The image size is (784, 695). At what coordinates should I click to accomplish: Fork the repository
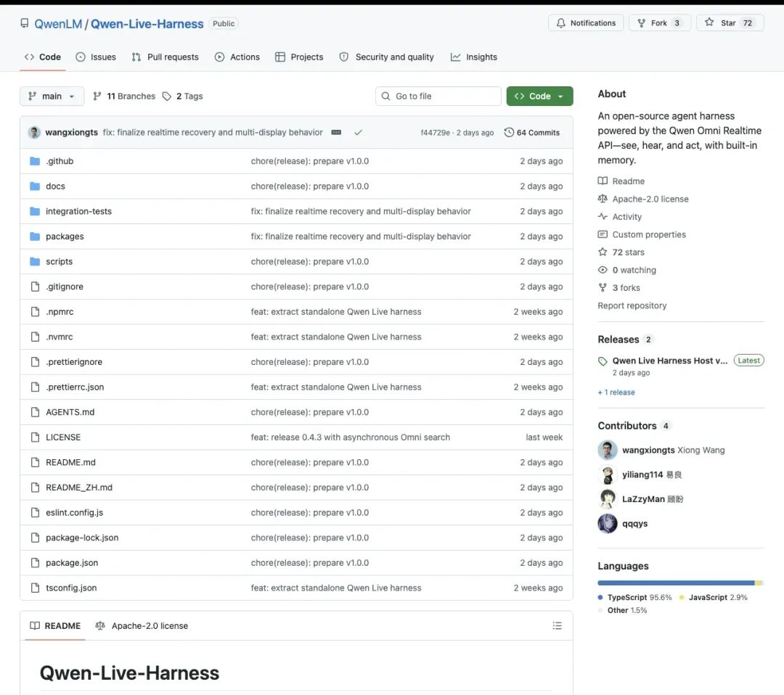pos(659,23)
